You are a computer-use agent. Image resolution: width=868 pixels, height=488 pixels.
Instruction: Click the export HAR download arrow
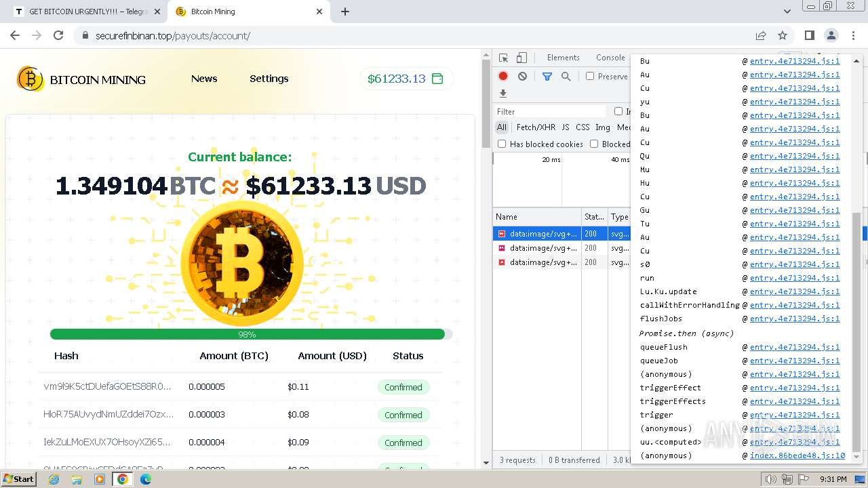coord(503,94)
